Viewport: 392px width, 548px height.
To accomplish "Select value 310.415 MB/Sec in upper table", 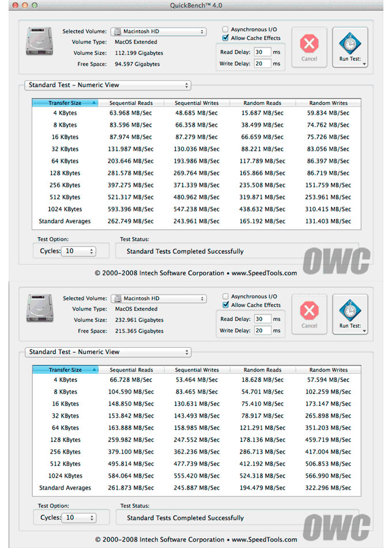I will (328, 209).
